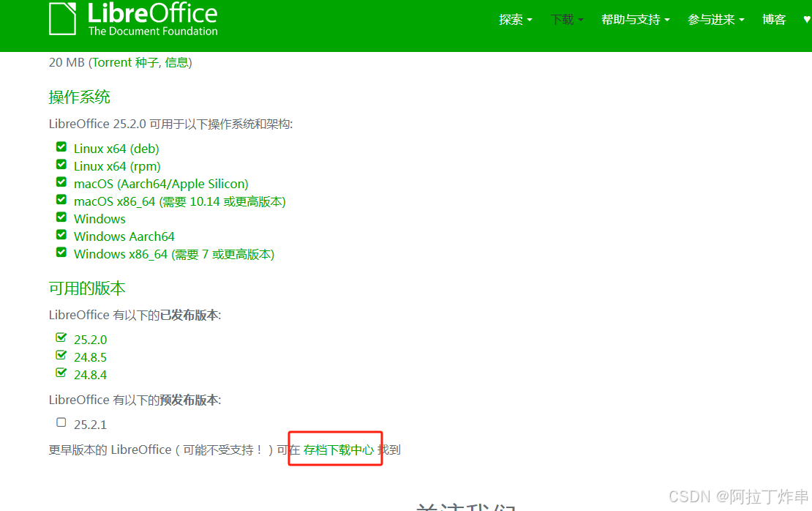Click the 操作系统 heading
This screenshot has height=511, width=812.
point(79,97)
